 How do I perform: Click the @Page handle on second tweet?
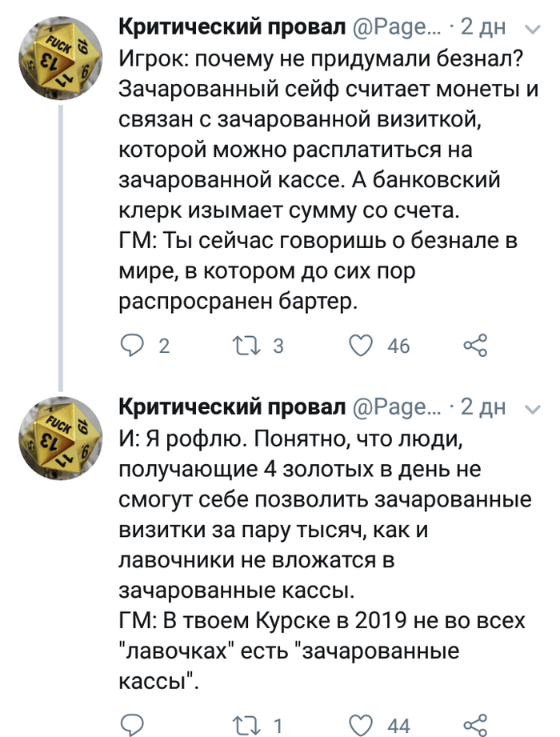[396, 407]
